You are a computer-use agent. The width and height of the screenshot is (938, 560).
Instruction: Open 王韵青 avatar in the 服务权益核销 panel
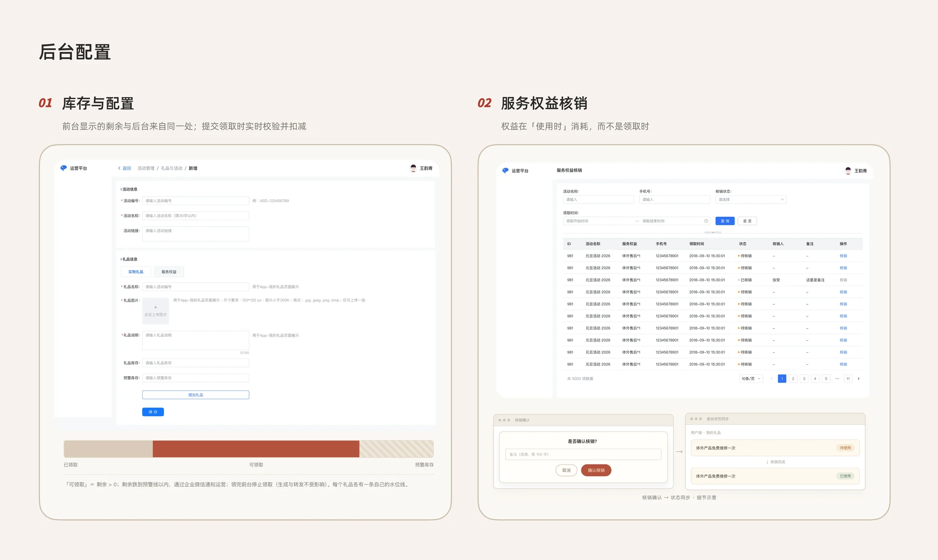point(848,171)
